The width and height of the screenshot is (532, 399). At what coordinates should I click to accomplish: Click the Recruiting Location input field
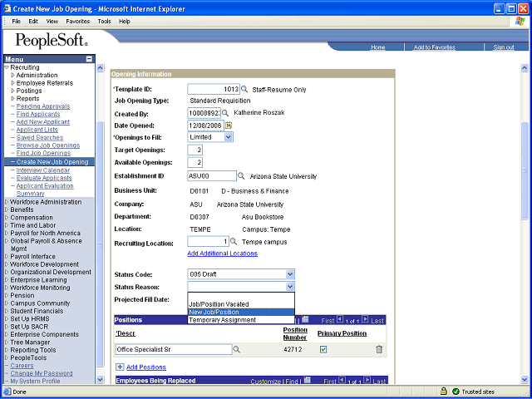coord(208,242)
